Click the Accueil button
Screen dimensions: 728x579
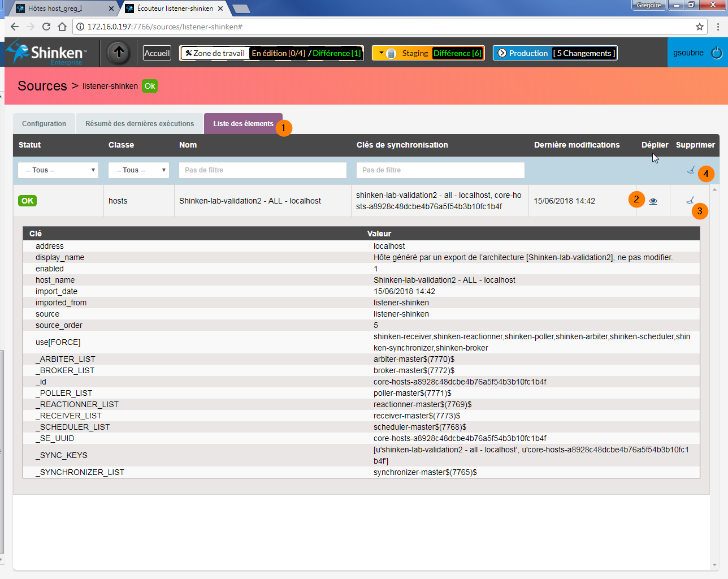click(x=157, y=53)
